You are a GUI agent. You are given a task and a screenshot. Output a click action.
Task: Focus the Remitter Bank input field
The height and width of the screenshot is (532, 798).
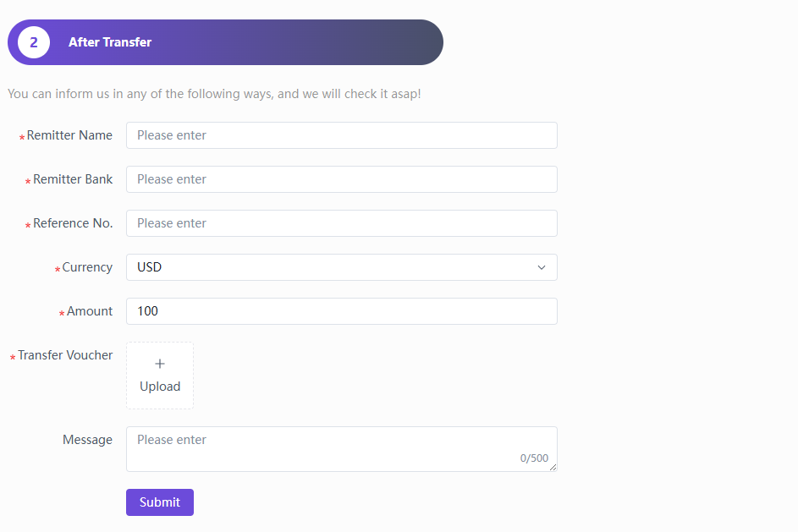(x=342, y=179)
